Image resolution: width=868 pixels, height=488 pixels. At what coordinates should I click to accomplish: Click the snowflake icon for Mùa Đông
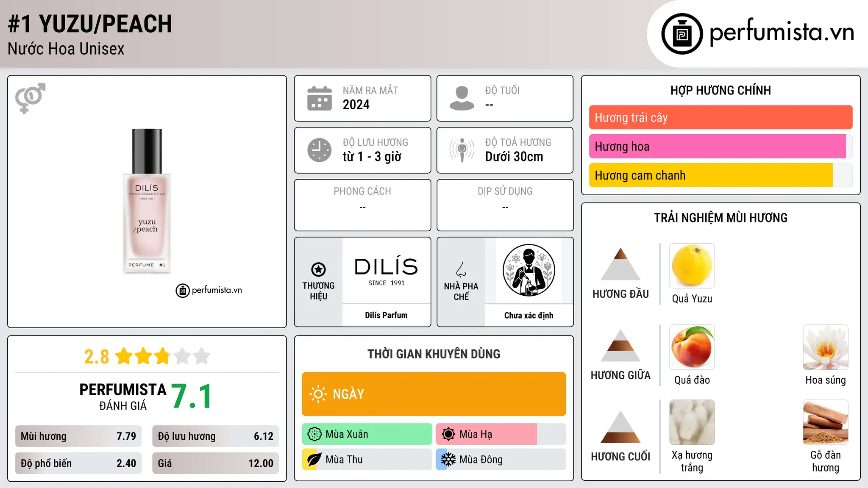[448, 460]
